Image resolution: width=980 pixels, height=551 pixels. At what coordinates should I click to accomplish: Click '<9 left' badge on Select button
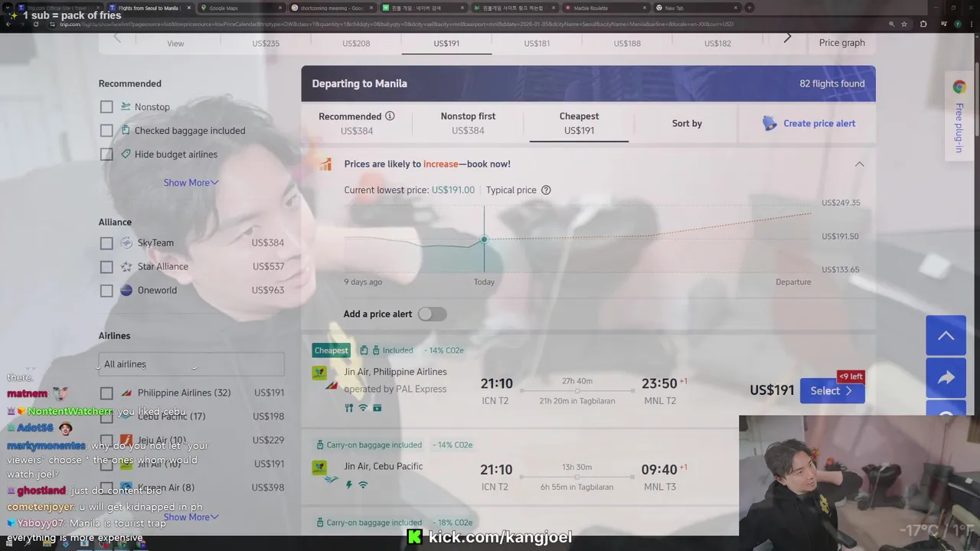point(851,377)
